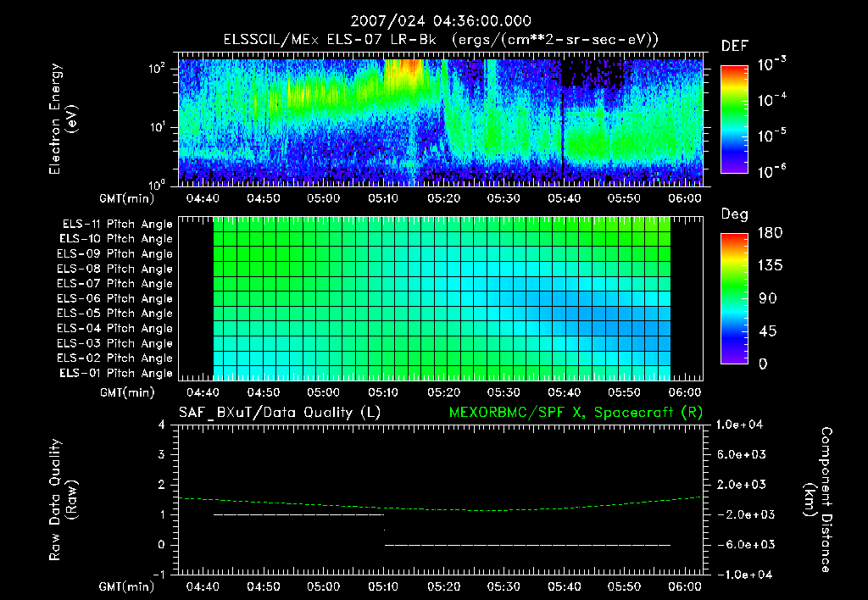Select the ELS-01 Pitch Angle row label
The width and height of the screenshot is (868, 600).
(x=116, y=373)
